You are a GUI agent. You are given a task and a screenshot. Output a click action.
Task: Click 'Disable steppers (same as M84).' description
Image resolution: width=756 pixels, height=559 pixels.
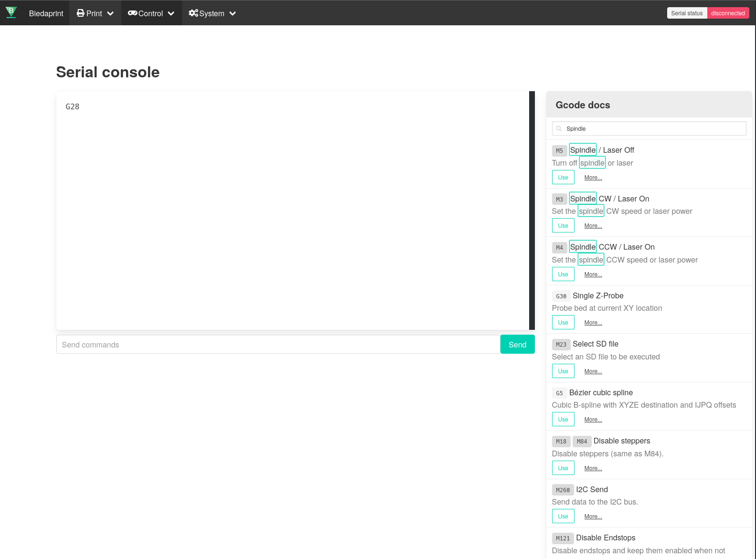point(607,454)
